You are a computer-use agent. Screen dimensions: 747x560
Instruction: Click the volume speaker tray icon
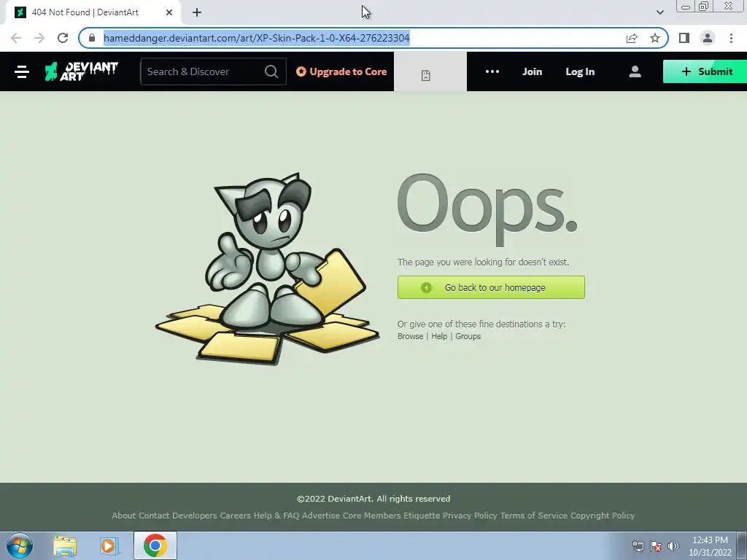click(x=673, y=546)
